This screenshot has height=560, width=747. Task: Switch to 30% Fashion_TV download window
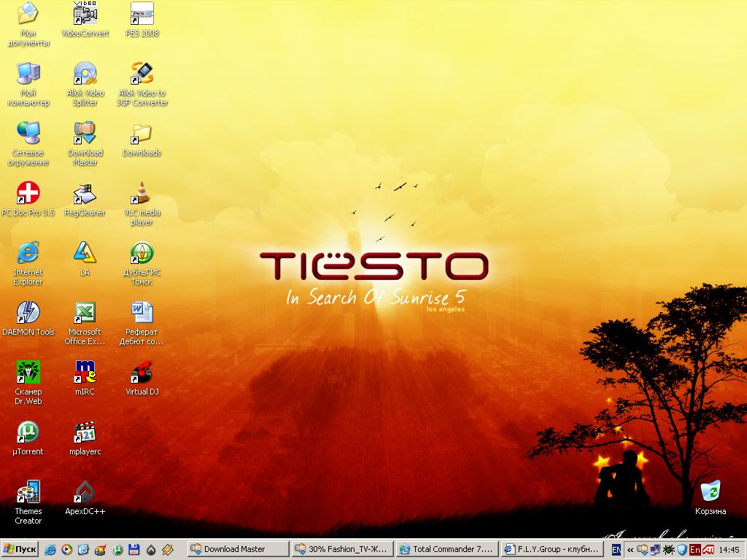[343, 549]
